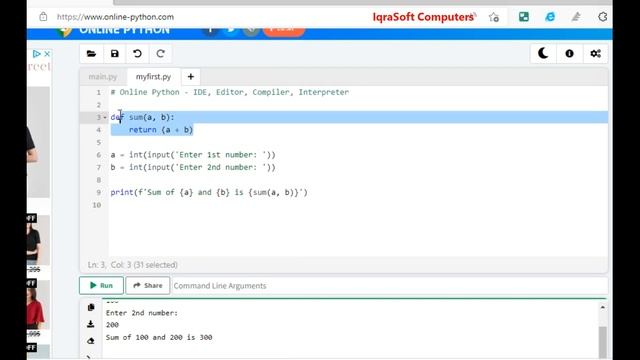Click the grey pen extension icon in the browser toolbar
The image size is (640, 360).
576,17
